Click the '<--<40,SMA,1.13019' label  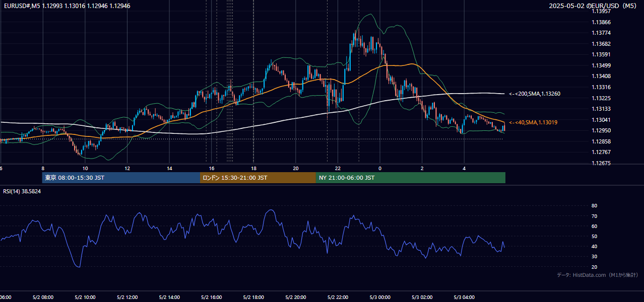[533, 122]
